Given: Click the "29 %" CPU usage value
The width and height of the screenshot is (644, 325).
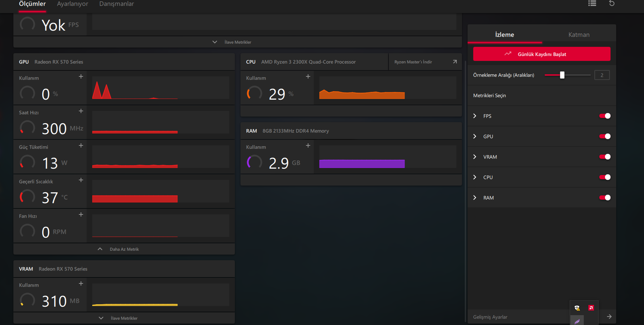Looking at the screenshot, I should tap(281, 94).
